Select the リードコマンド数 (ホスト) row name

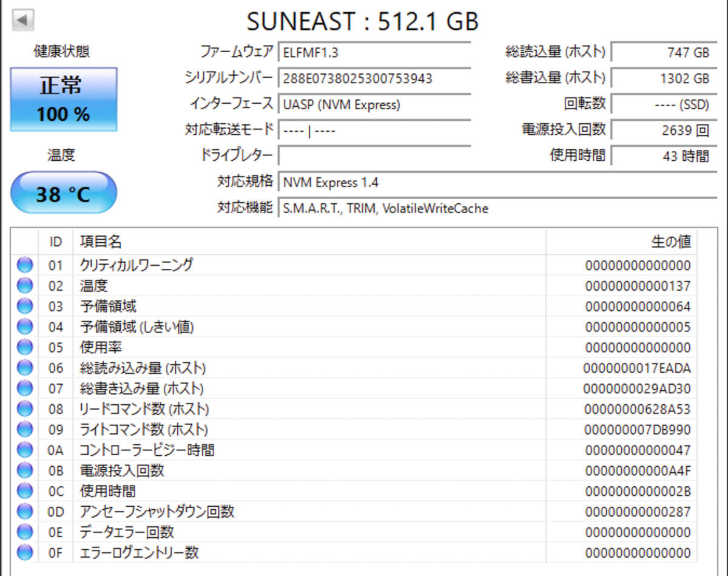(x=144, y=409)
